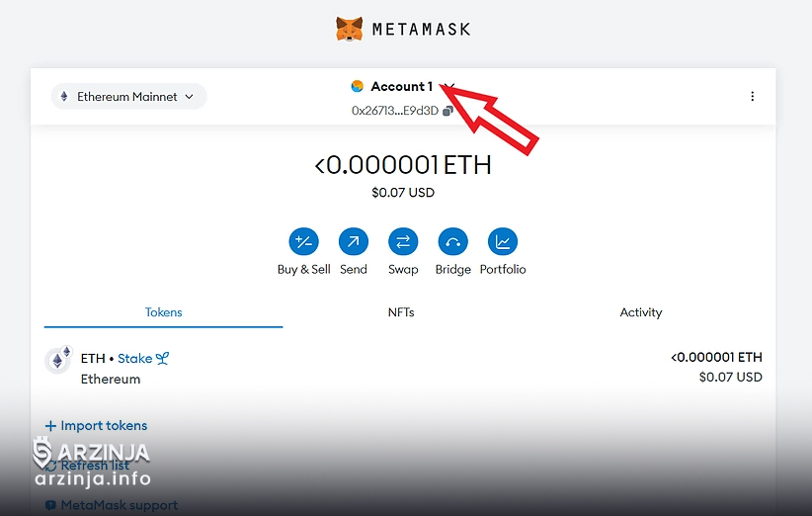Switch to the Activity tab
This screenshot has height=516, width=812.
point(640,312)
